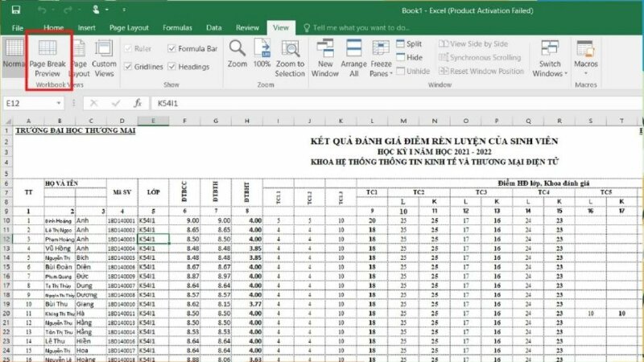Click the Insert Function fx icon
This screenshot has width=644, height=362.
[138, 104]
